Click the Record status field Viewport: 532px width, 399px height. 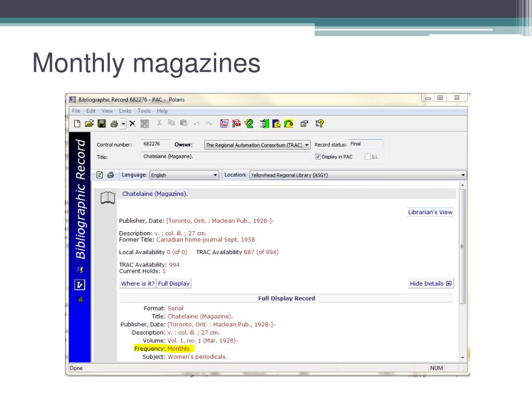[x=366, y=144]
